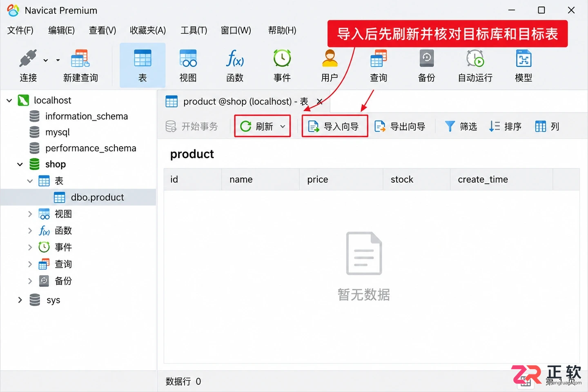Click the 查询 (Query) toolbar icon
The width and height of the screenshot is (588, 392).
[379, 65]
